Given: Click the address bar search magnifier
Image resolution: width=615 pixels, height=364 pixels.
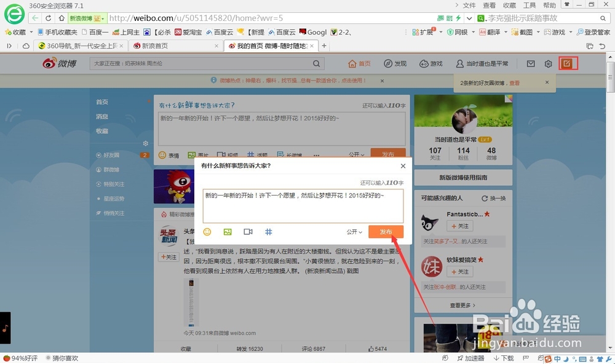Looking at the screenshot, I should (x=603, y=18).
